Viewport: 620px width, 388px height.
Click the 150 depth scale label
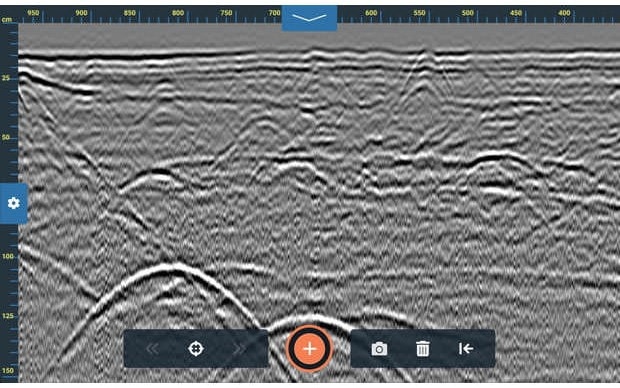[8, 371]
